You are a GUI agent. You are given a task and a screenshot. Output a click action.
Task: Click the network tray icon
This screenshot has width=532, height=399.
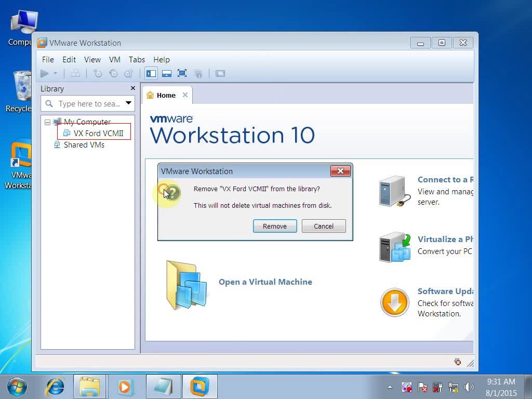[x=453, y=387]
